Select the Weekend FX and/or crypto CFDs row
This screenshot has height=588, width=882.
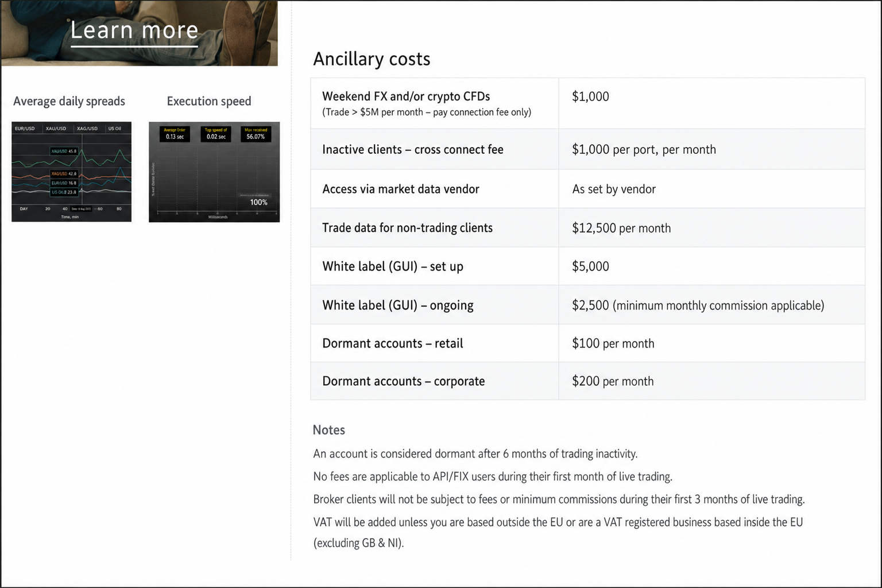[x=587, y=103]
